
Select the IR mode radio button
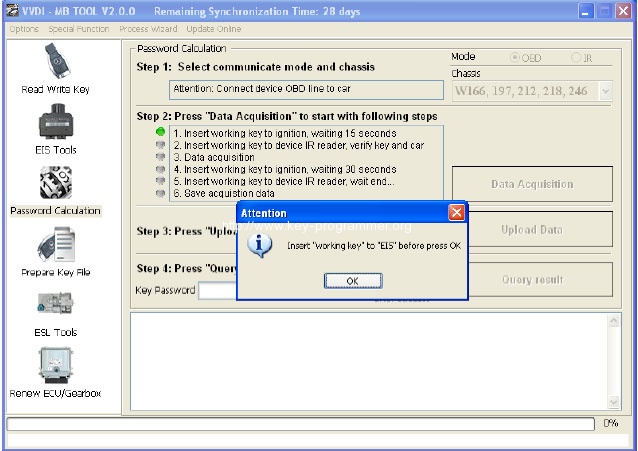(x=576, y=58)
